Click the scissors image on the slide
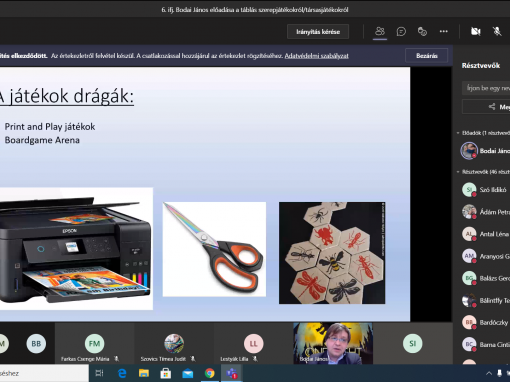The height and width of the screenshot is (382, 510). pos(214,249)
